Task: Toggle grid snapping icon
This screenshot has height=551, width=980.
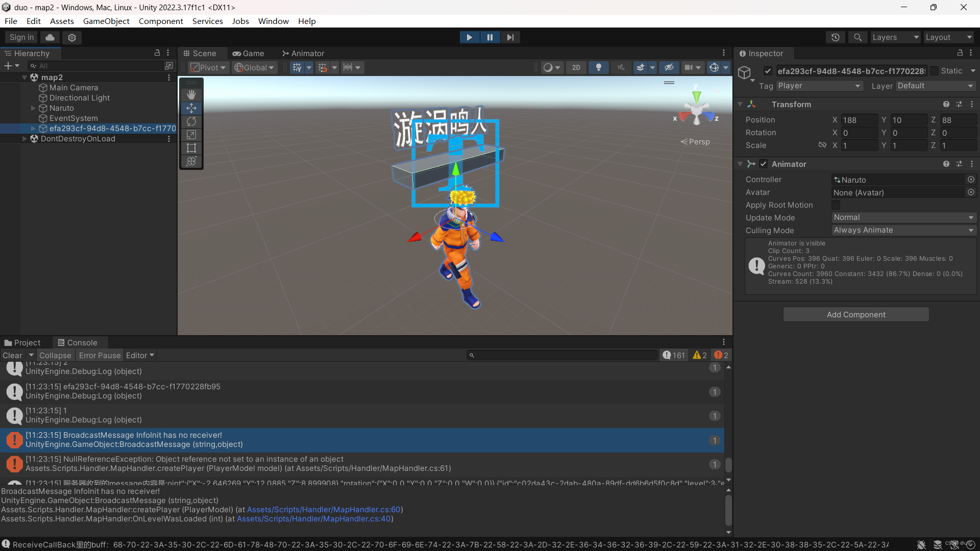Action: click(297, 67)
